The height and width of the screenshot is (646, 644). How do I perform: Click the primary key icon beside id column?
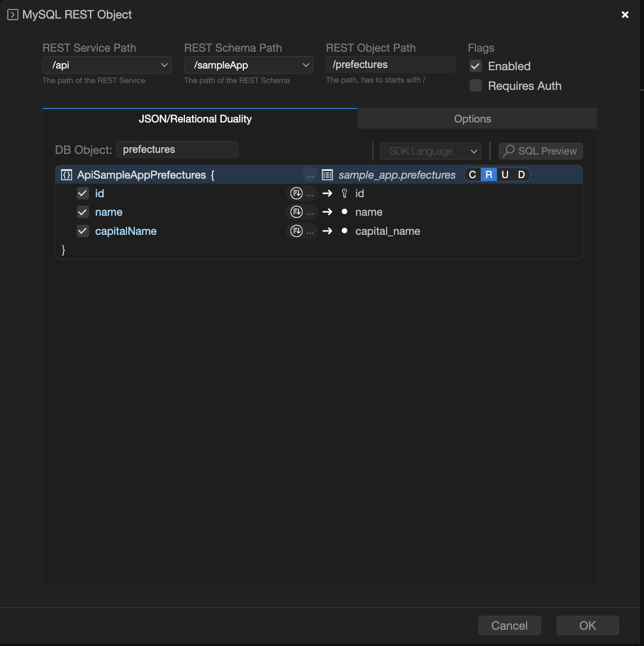point(344,193)
